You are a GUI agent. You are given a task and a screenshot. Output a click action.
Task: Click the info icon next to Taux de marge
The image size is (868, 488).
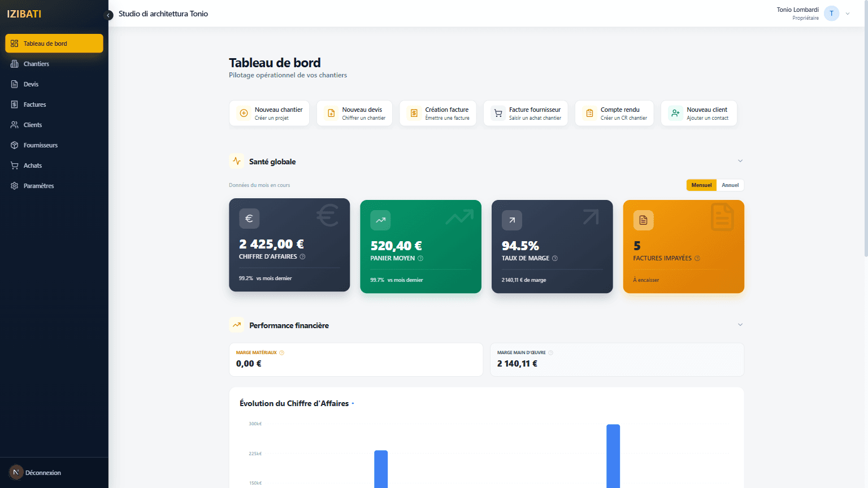click(555, 259)
